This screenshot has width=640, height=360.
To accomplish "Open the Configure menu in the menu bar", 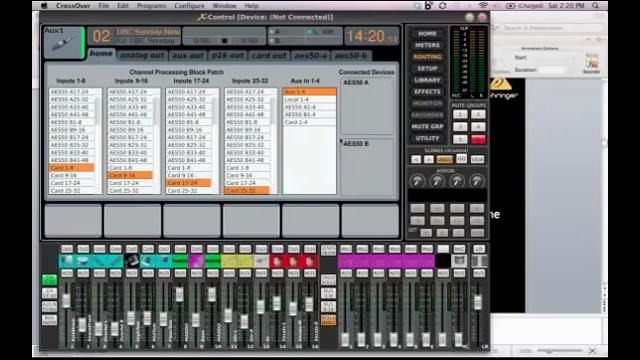I will (189, 6).
